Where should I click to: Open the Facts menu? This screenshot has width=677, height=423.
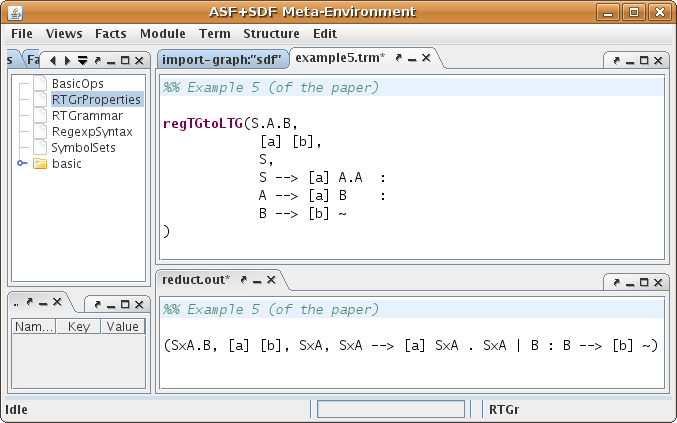click(111, 34)
